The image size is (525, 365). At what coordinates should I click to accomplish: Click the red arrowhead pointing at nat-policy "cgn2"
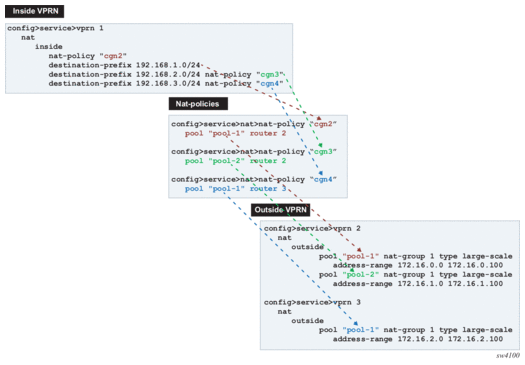[x=319, y=118]
